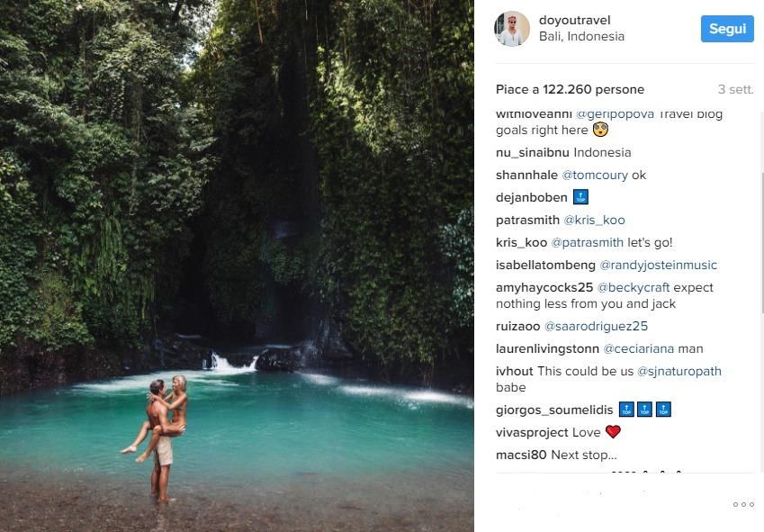Open the three-dots more options menu
Viewport: 764px width, 532px height.
743,504
